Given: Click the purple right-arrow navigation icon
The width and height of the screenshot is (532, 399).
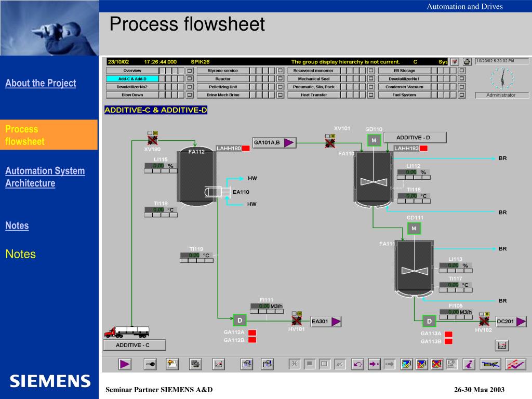Looking at the screenshot, I should 374,364.
